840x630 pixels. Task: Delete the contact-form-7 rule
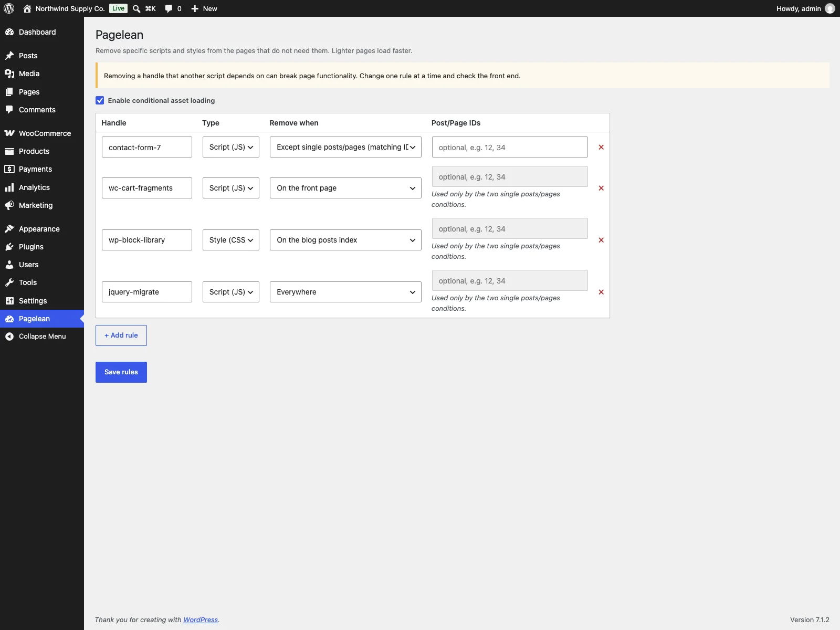[601, 147]
